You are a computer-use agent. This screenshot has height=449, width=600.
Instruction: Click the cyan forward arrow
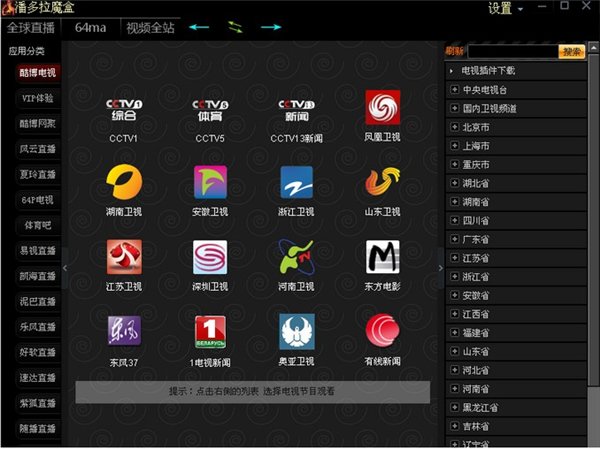271,27
